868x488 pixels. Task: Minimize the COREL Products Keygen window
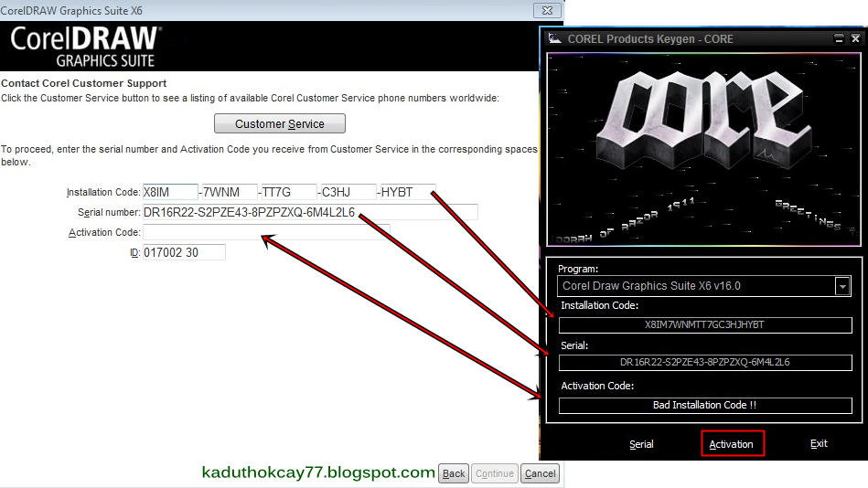[840, 38]
